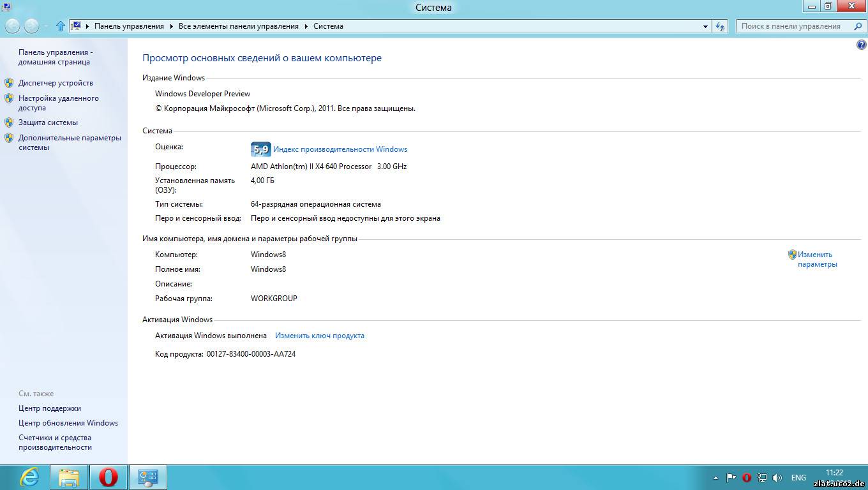The image size is (868, 490).
Task: Open Центр обновления Windows link
Action: (68, 423)
